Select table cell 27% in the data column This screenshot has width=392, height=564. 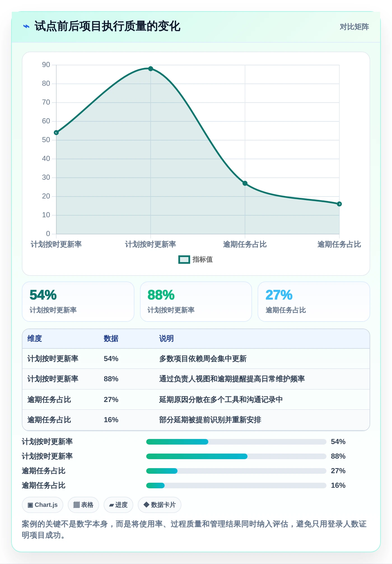pos(111,400)
